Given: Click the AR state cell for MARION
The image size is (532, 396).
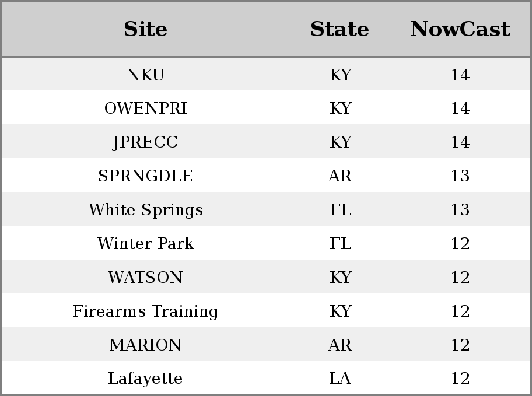Looking at the screenshot, I should pos(340,345).
